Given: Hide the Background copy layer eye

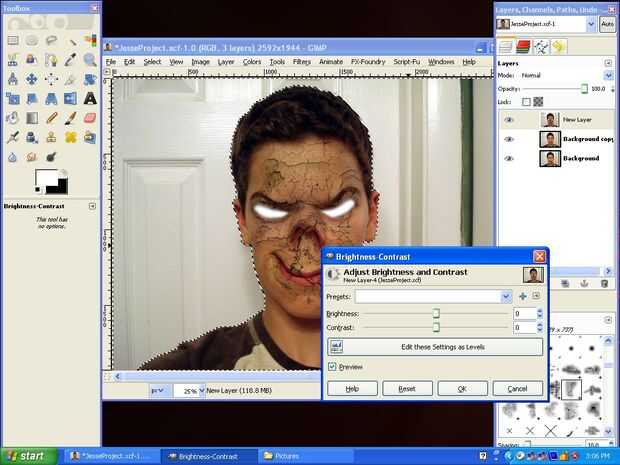Looking at the screenshot, I should (x=509, y=139).
